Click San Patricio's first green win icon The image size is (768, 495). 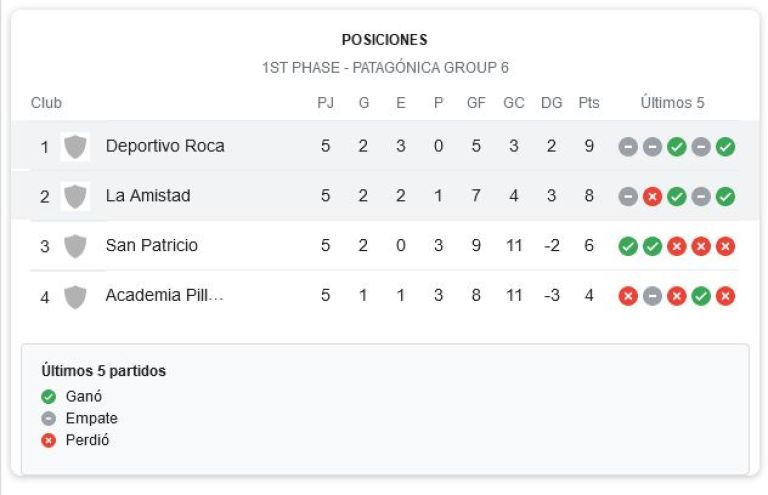[x=628, y=246]
